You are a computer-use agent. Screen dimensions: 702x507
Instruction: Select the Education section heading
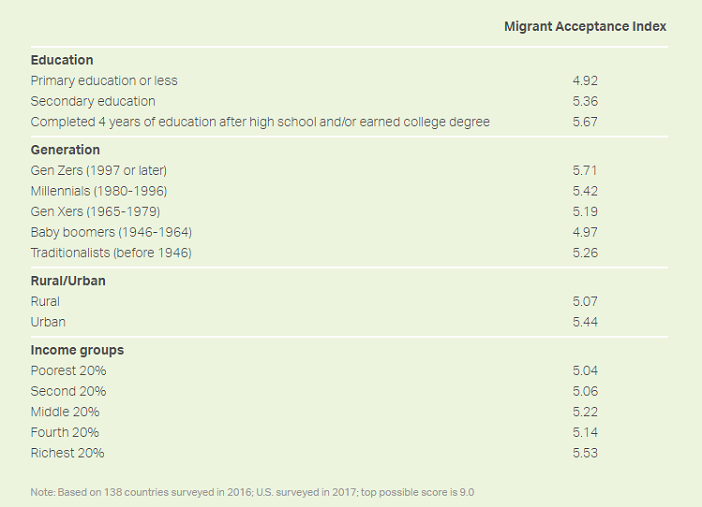pyautogui.click(x=62, y=60)
